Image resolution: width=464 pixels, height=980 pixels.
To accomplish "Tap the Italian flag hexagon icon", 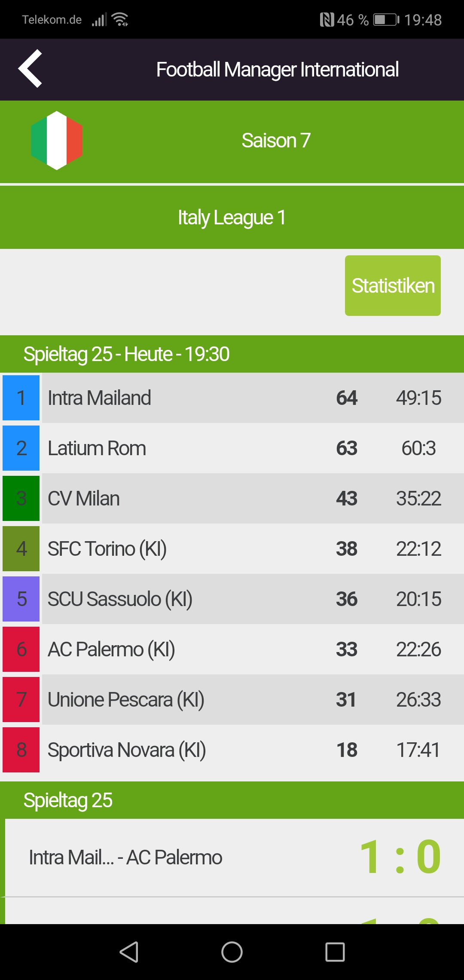I will click(57, 141).
